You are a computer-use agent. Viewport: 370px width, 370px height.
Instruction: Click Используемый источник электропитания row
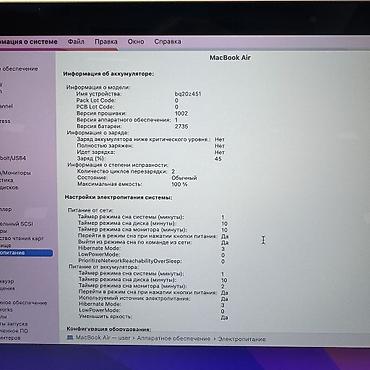tap(153, 298)
